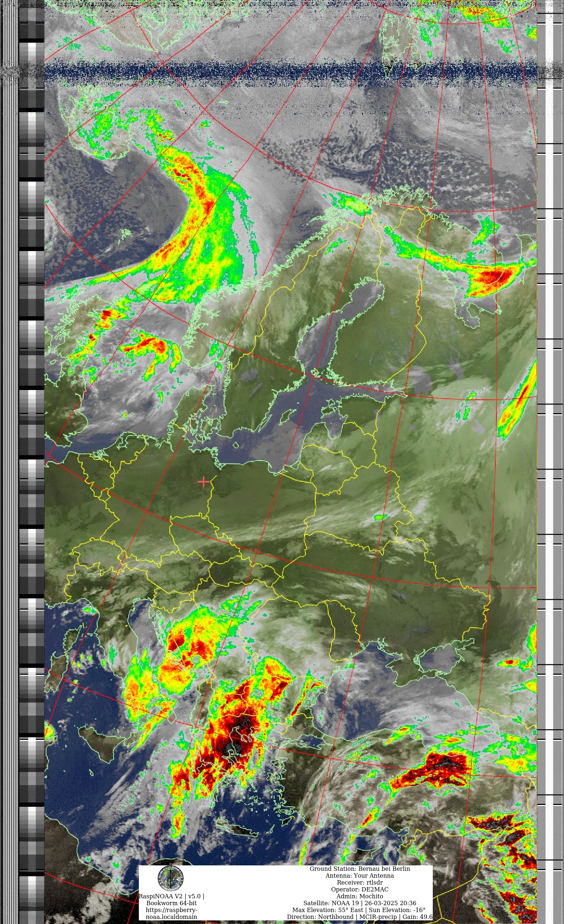Click the 'Max Elevation: 55° East' line
Viewport: 564px width, 924px height.
click(359, 910)
